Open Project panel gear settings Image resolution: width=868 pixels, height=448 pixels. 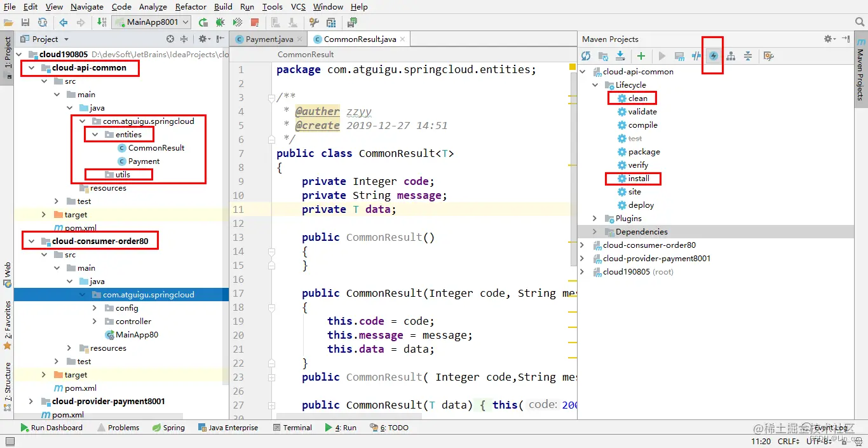(x=203, y=39)
